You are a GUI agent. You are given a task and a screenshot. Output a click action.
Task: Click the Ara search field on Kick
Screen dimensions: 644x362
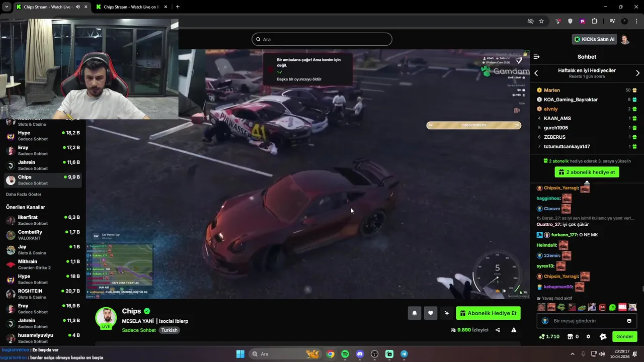[322, 39]
